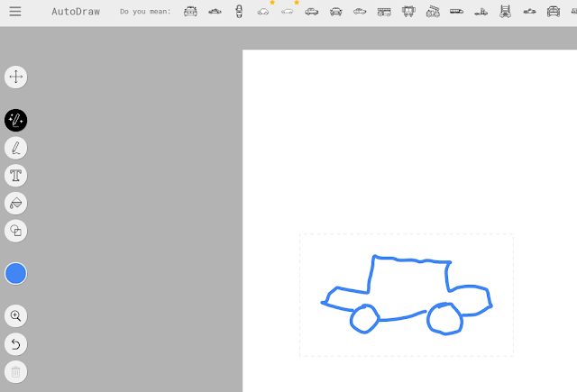Open the blue color picker swatch
This screenshot has height=392, width=577.
click(16, 274)
